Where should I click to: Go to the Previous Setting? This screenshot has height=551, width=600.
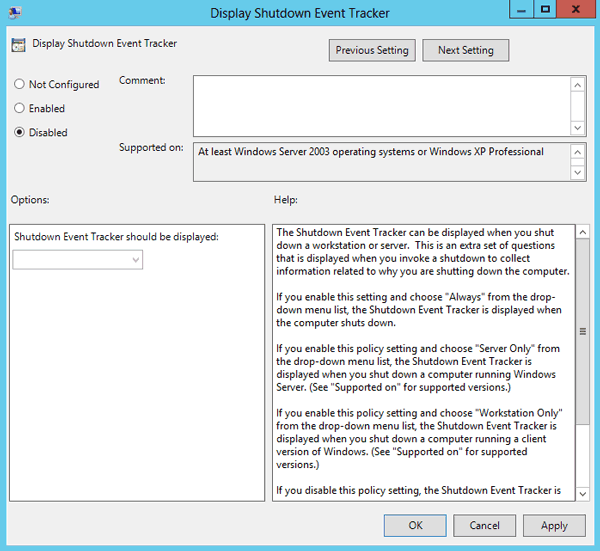[372, 50]
